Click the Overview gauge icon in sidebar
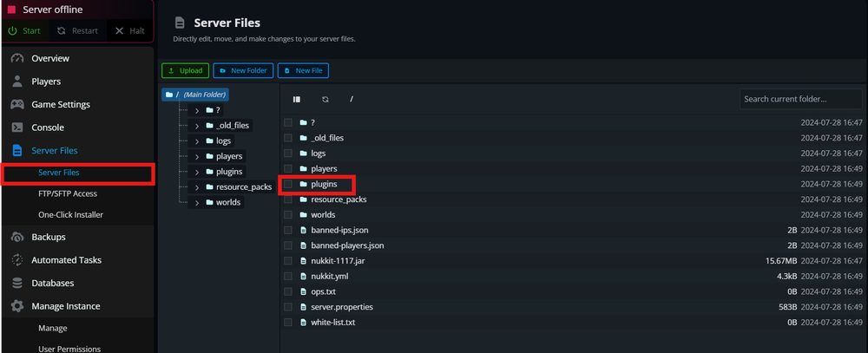This screenshot has width=868, height=353. (16, 58)
